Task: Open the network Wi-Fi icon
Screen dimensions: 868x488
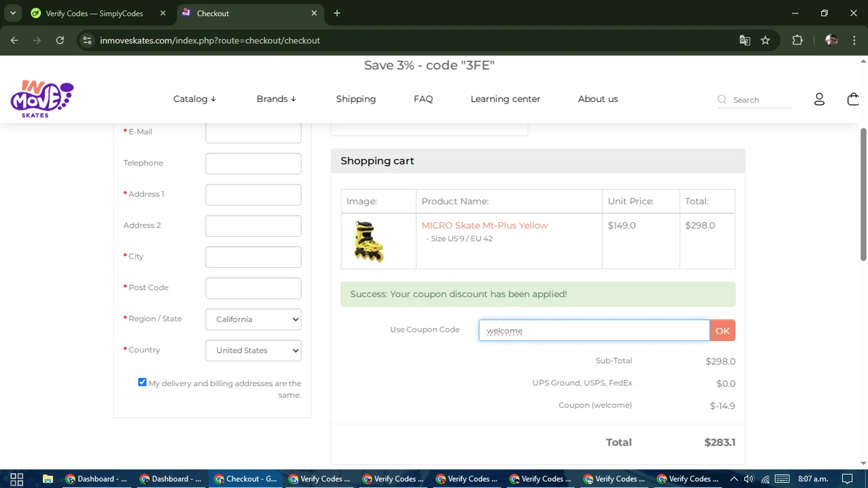Action: click(765, 479)
